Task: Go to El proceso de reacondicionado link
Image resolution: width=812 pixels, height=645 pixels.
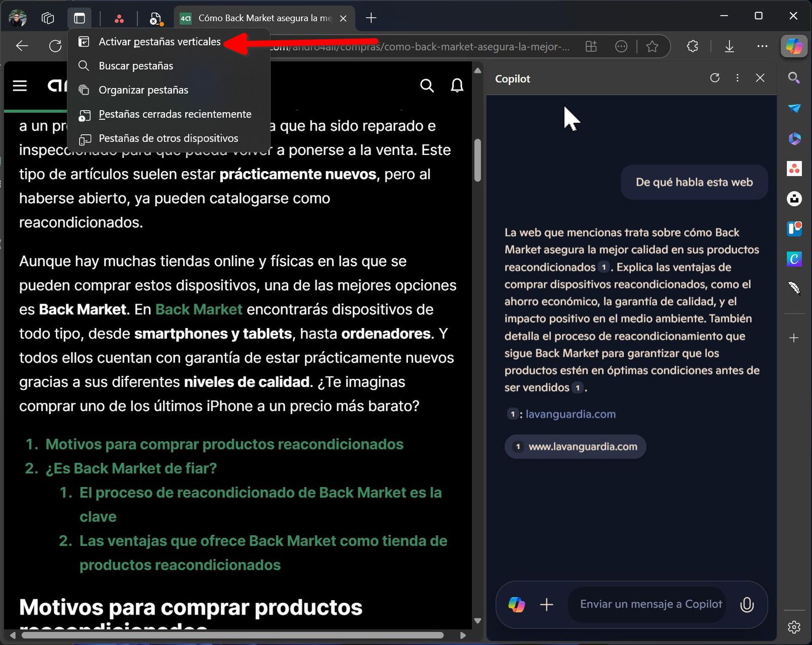Action: click(260, 504)
